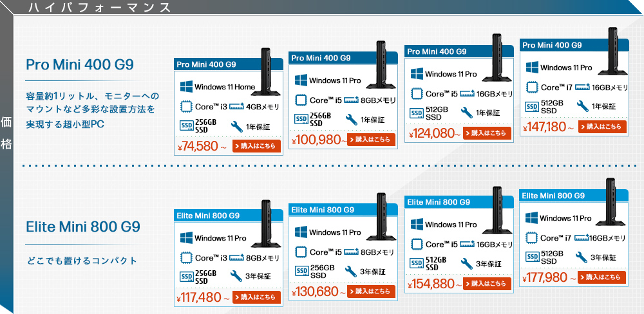Click the Core i7 CPU icon in the ¥147,180 card

[x=533, y=88]
